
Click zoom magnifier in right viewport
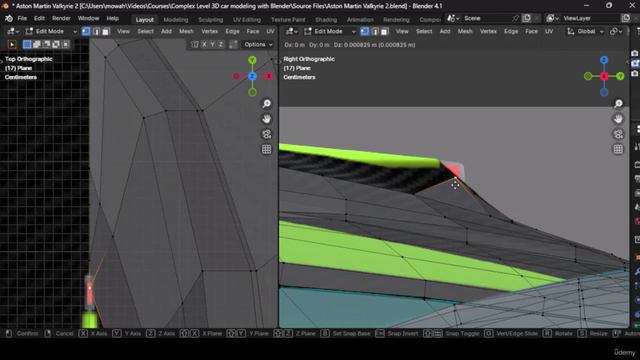point(618,104)
